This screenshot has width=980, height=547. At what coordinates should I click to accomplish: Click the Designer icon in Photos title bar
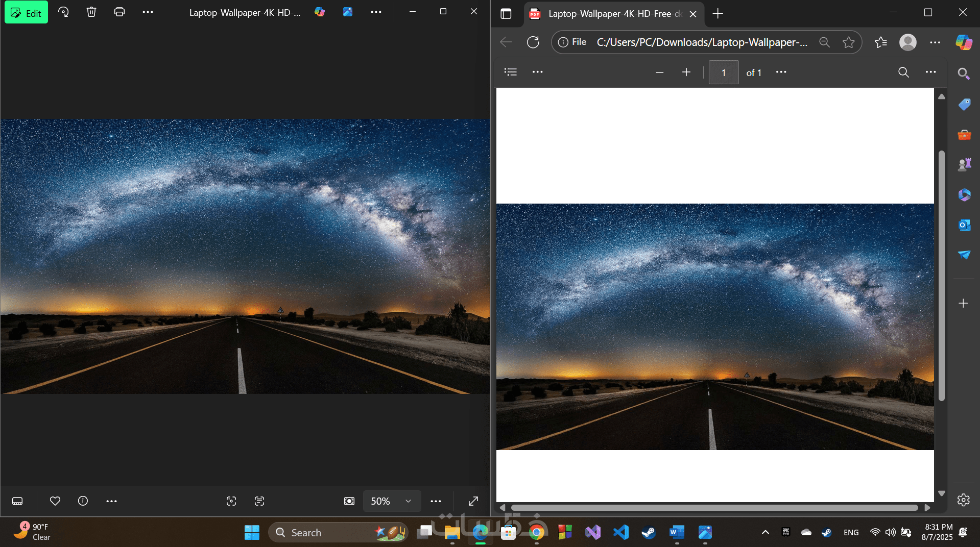pos(348,12)
